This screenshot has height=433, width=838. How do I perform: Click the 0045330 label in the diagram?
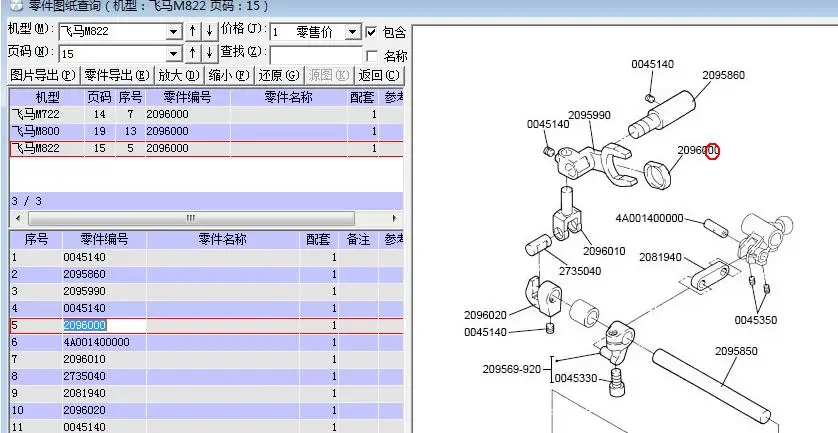pyautogui.click(x=576, y=378)
